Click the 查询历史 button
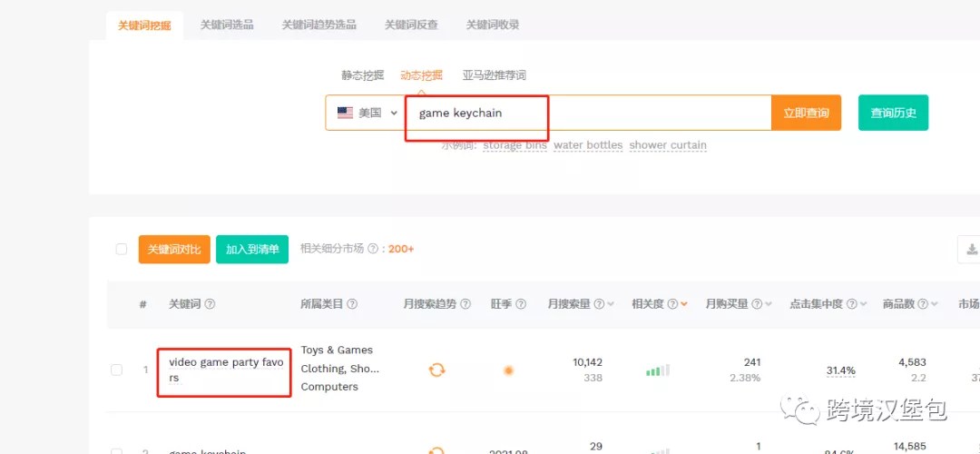The image size is (980, 454). click(x=893, y=113)
